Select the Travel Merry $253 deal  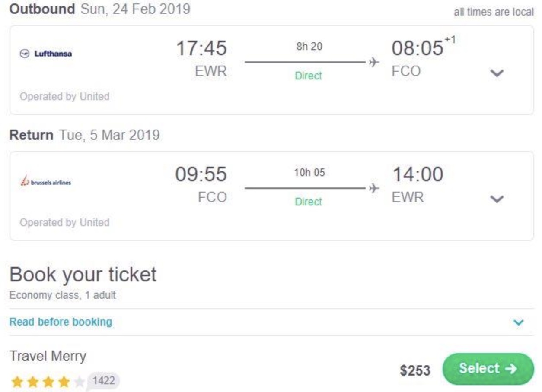(488, 369)
